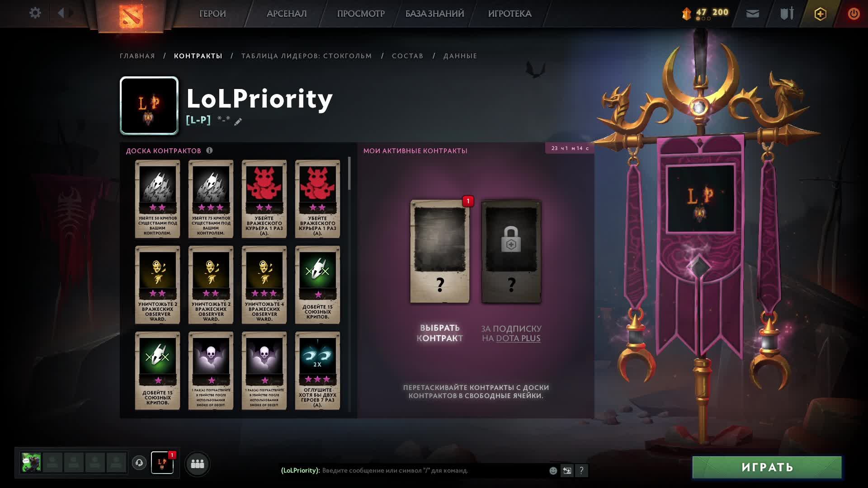Click the Dota 2 logo home button
The image size is (868, 488).
(x=131, y=15)
